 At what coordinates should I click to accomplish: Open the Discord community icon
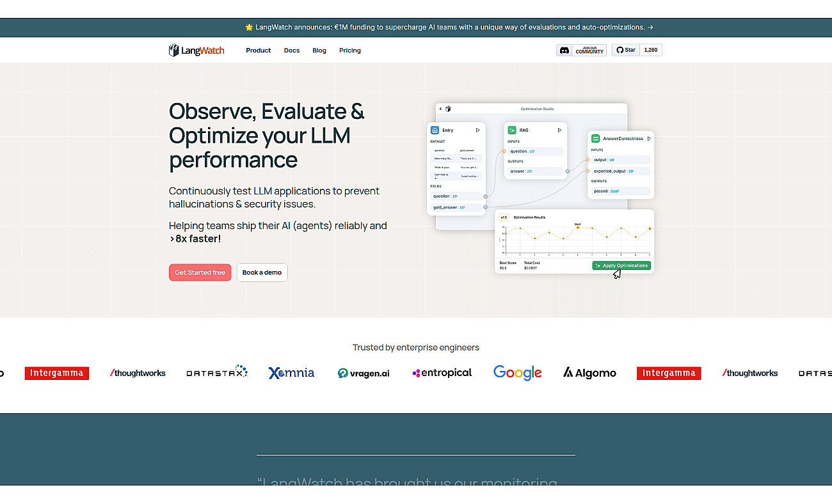[564, 51]
